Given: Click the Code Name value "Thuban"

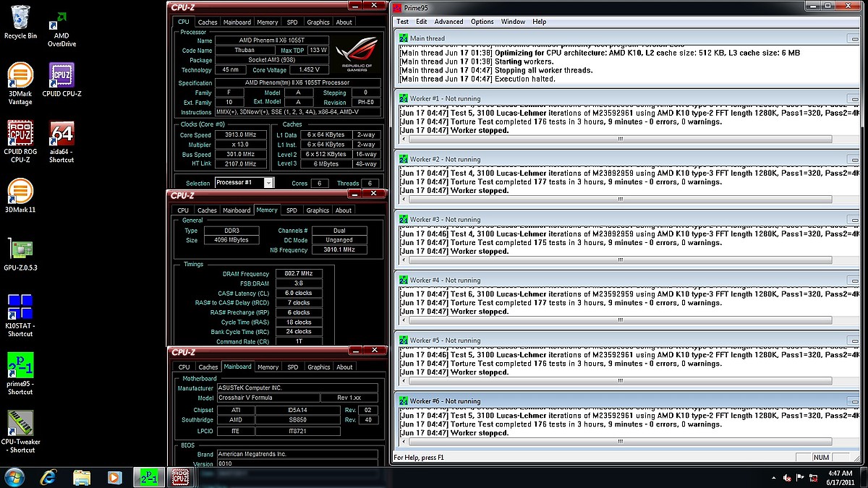Looking at the screenshot, I should coord(244,51).
